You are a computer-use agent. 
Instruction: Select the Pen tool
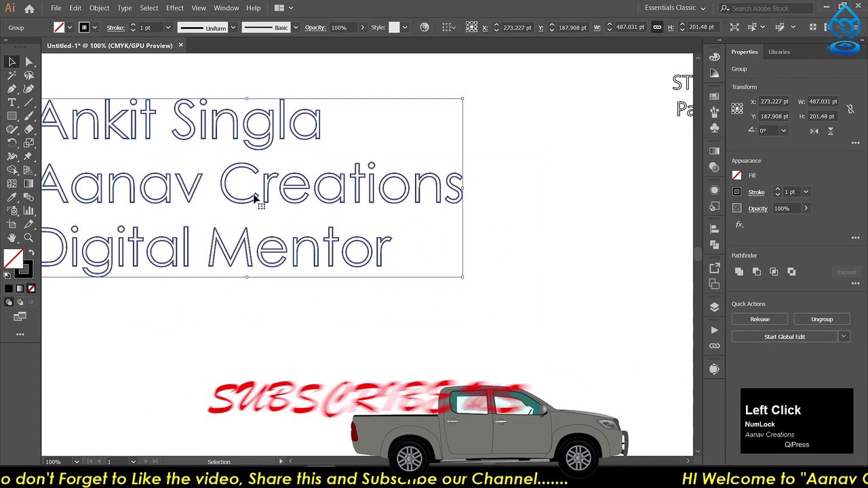12,89
